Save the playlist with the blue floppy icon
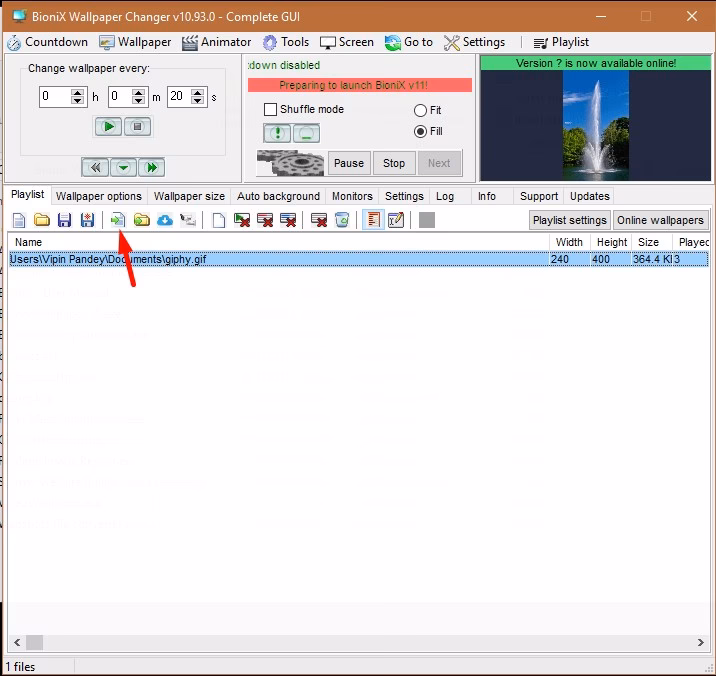This screenshot has height=676, width=716. pyautogui.click(x=64, y=221)
